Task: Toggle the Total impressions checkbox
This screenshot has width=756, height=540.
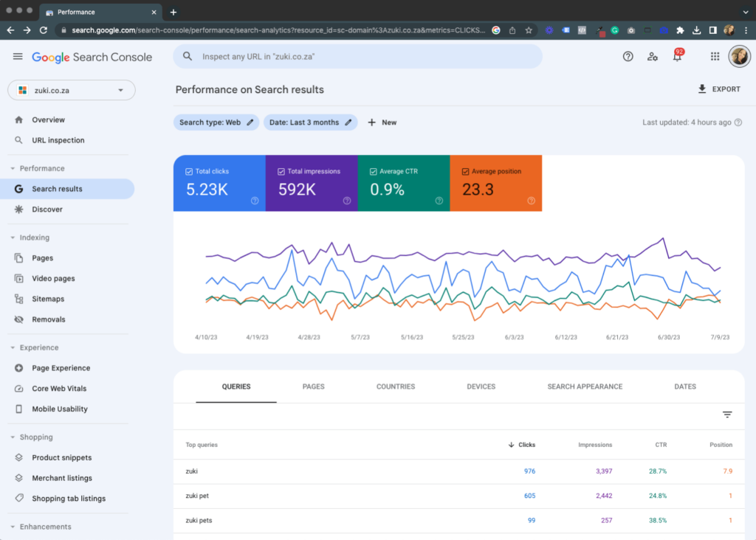Action: (x=281, y=171)
